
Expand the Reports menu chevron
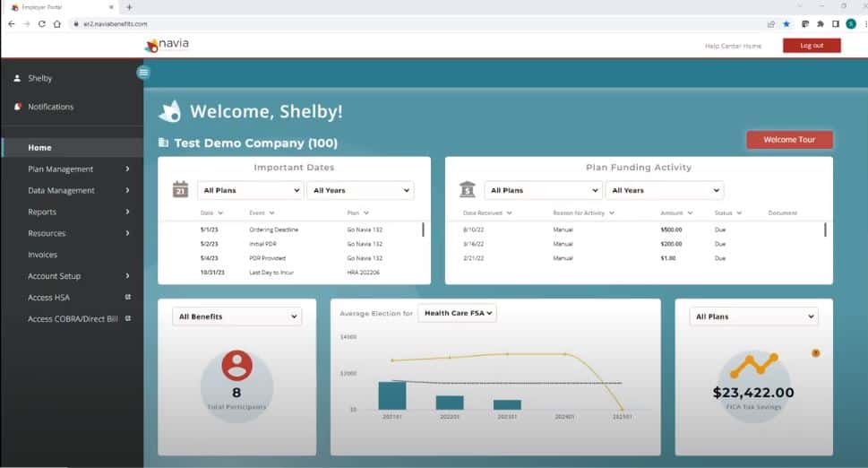pyautogui.click(x=127, y=212)
